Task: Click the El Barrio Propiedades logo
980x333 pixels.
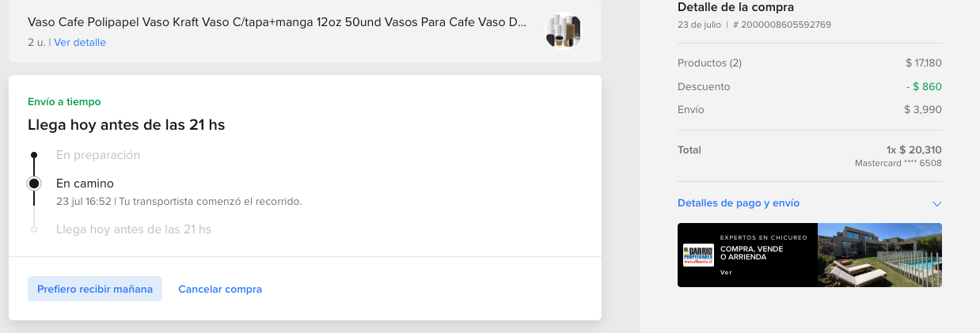Action: (698, 255)
